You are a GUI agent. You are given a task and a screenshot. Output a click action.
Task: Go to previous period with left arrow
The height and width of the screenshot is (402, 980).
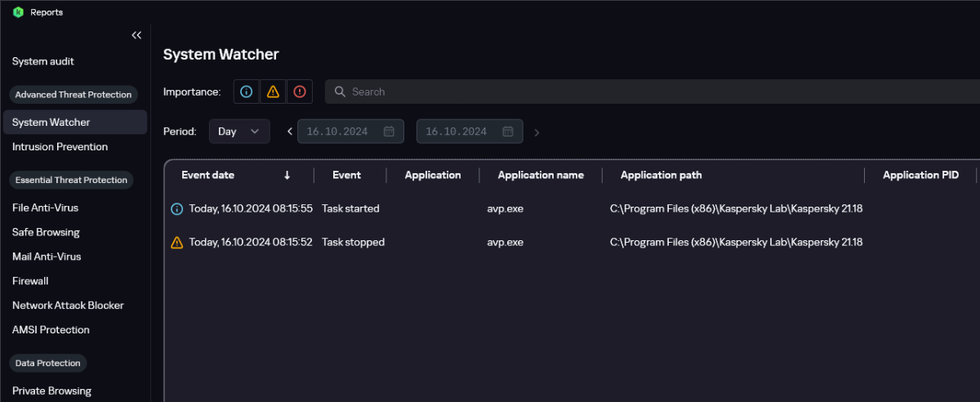coord(289,132)
